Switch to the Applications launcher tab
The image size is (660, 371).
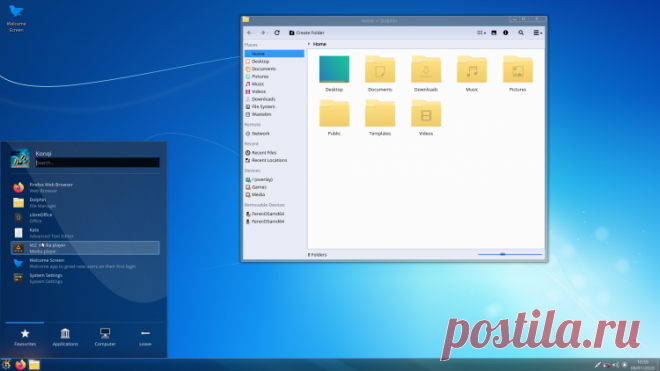tap(65, 337)
